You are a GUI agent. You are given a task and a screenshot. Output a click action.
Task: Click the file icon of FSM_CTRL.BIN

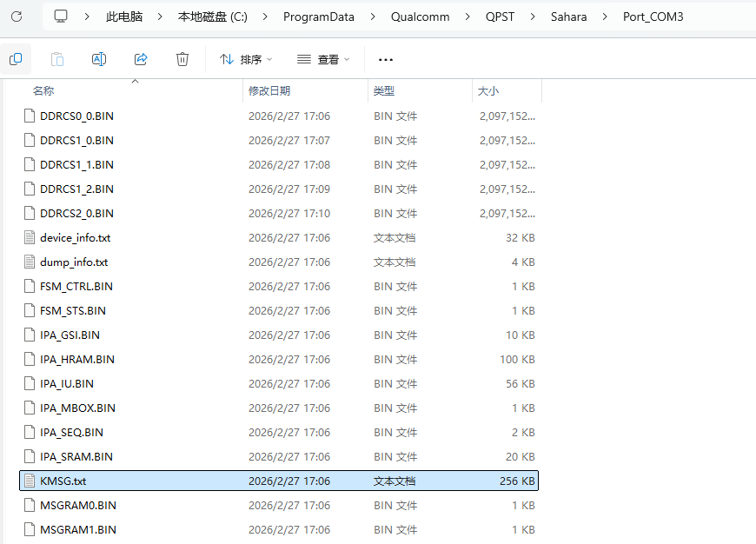[30, 287]
